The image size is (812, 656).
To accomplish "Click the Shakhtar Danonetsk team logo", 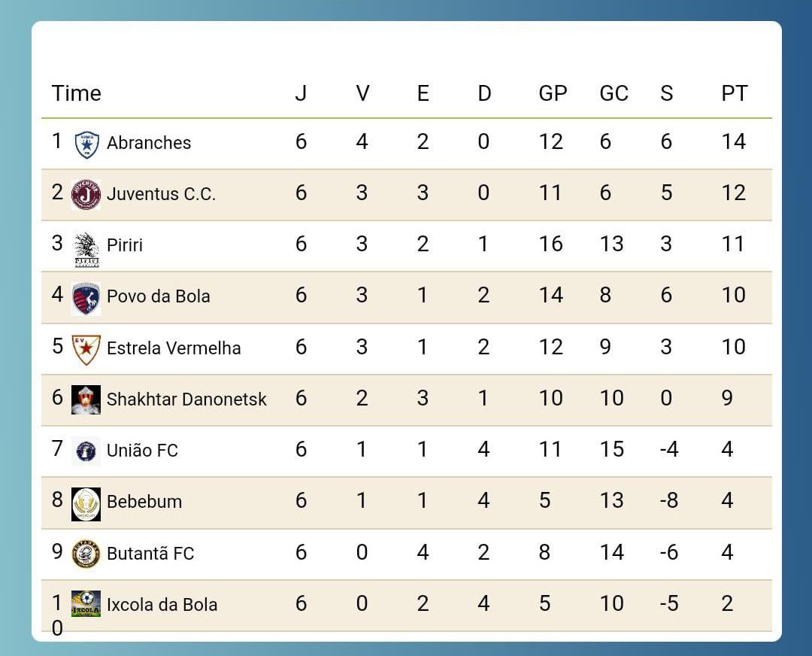I will (x=86, y=399).
